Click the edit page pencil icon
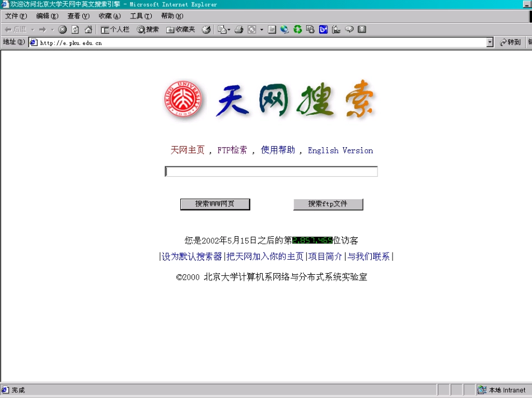The height and width of the screenshot is (399, 532). (336, 30)
